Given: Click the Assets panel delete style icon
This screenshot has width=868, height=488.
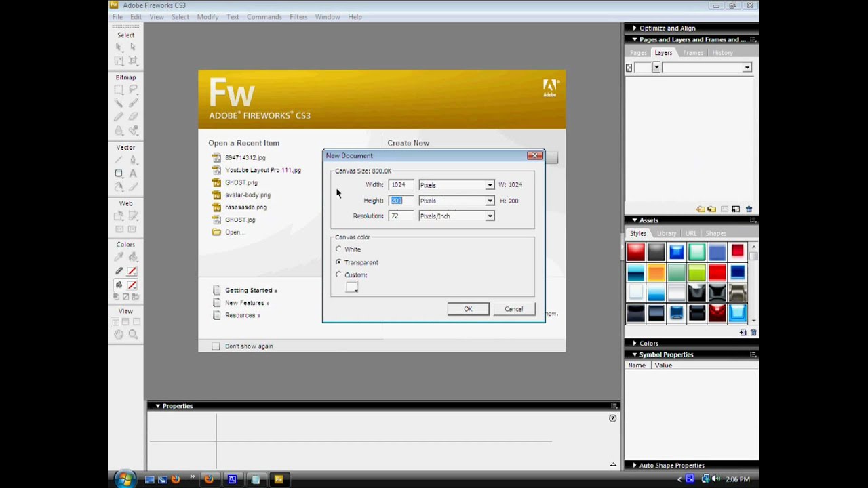Looking at the screenshot, I should coord(753,333).
